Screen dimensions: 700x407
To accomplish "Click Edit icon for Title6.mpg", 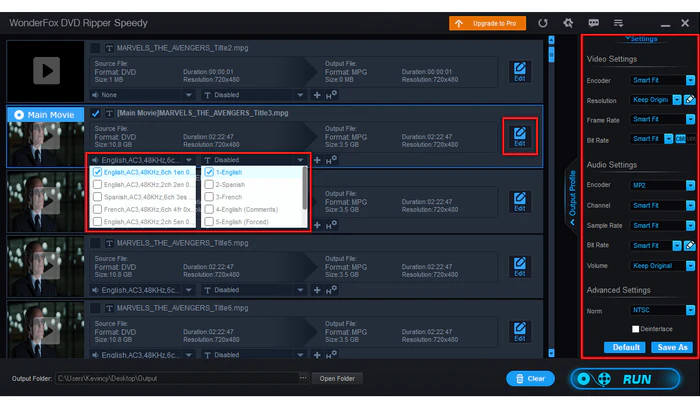I will [x=520, y=332].
